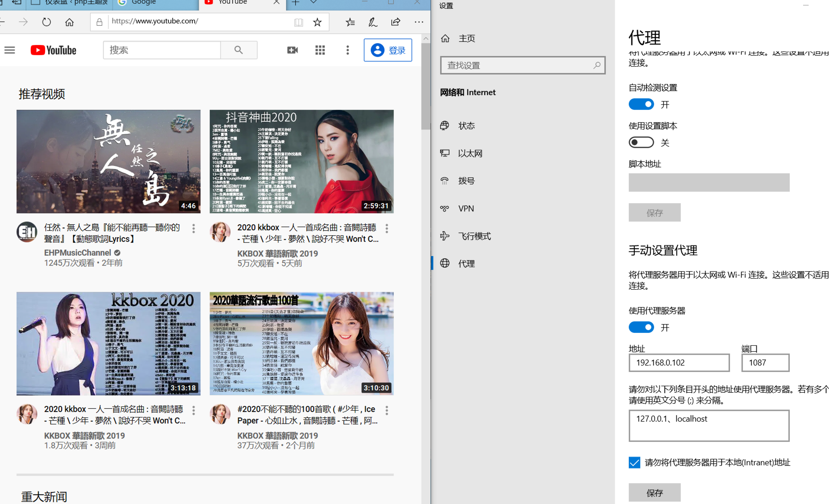
Task: Expand the tab preview chevron
Action: point(314,2)
